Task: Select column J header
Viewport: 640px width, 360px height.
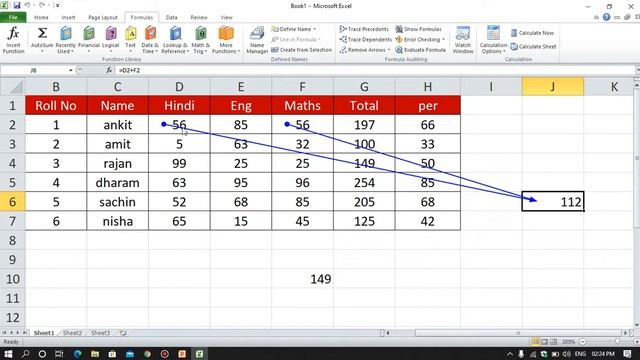Action: tap(553, 87)
